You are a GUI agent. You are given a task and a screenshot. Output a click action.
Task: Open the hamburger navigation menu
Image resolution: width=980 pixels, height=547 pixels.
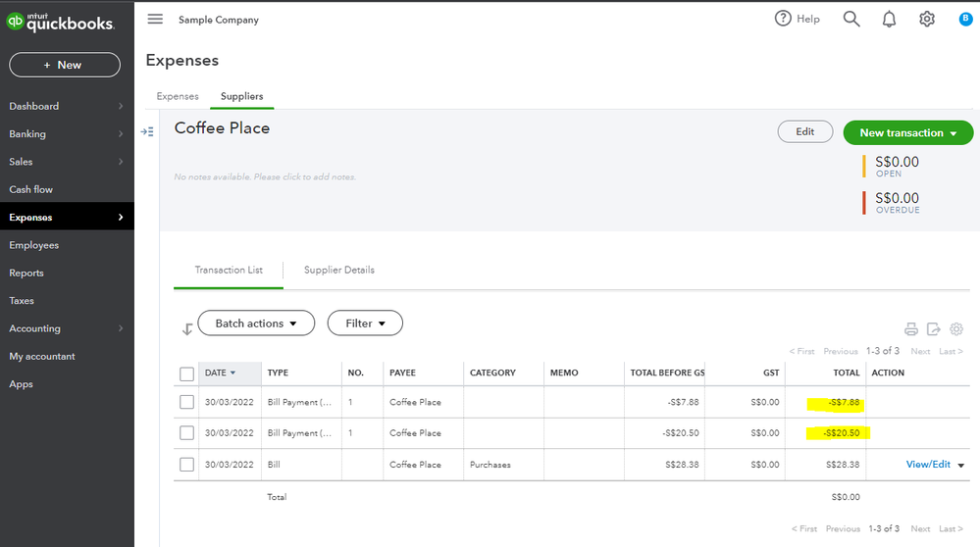(x=155, y=20)
